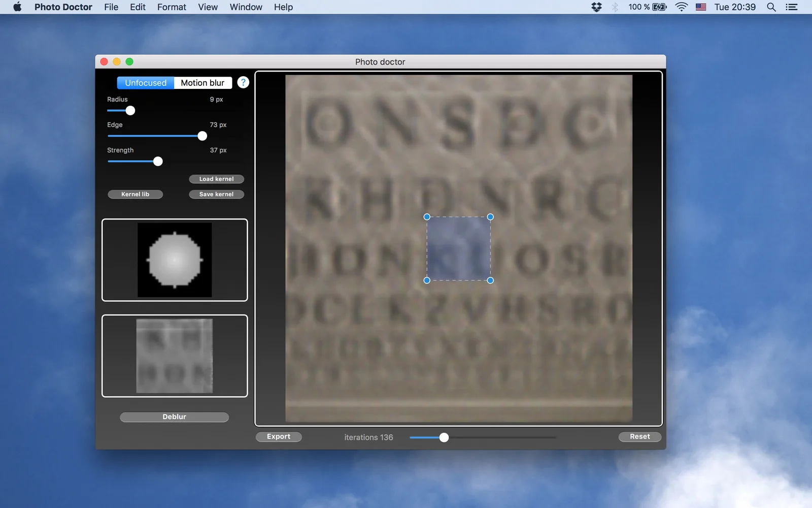The height and width of the screenshot is (508, 812).
Task: Click the Load kernel button
Action: point(217,179)
